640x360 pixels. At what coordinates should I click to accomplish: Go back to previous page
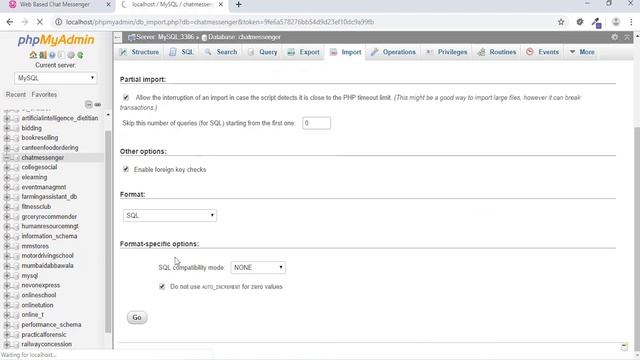(10, 22)
